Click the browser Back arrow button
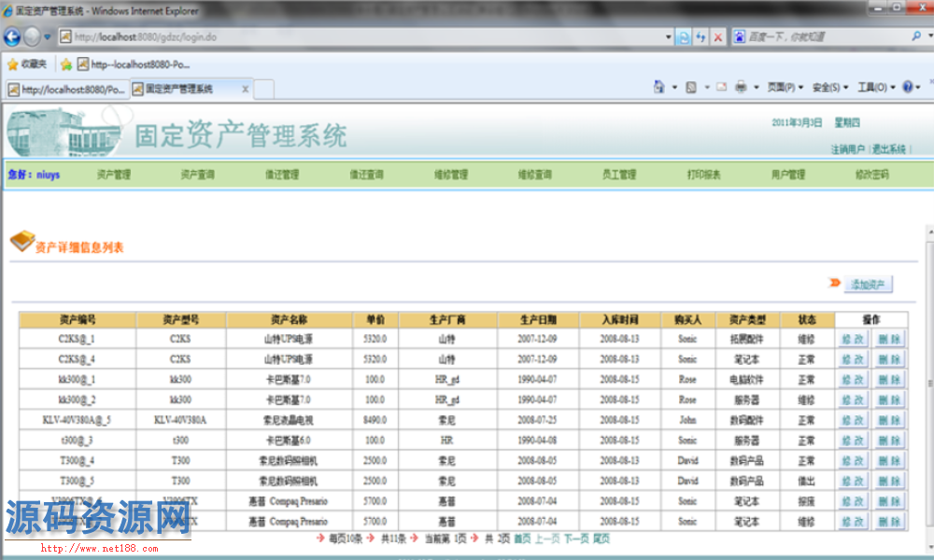934x560 pixels. pyautogui.click(x=12, y=37)
